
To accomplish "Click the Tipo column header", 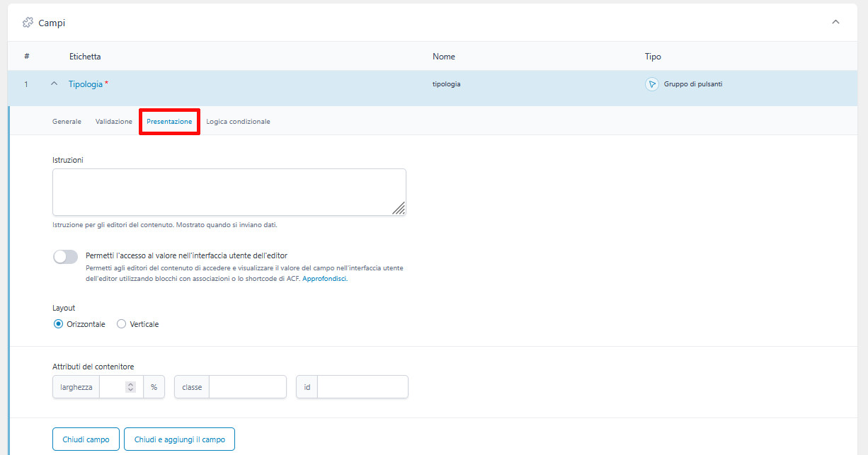I will coord(653,57).
